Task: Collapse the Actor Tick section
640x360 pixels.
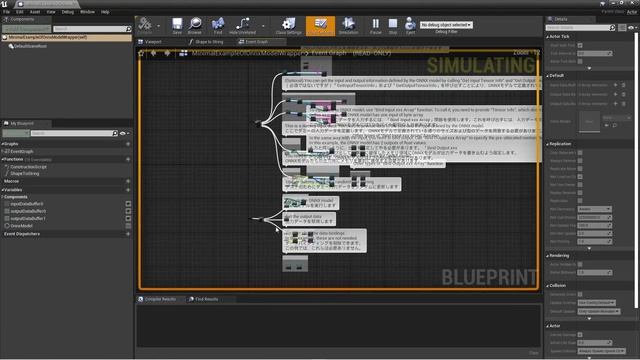Action: coord(548,37)
